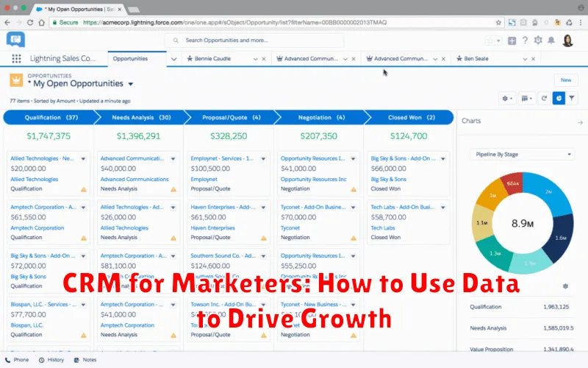Screen dimensions: 588x368
Task: Open the Help question mark icon
Action: (x=525, y=40)
